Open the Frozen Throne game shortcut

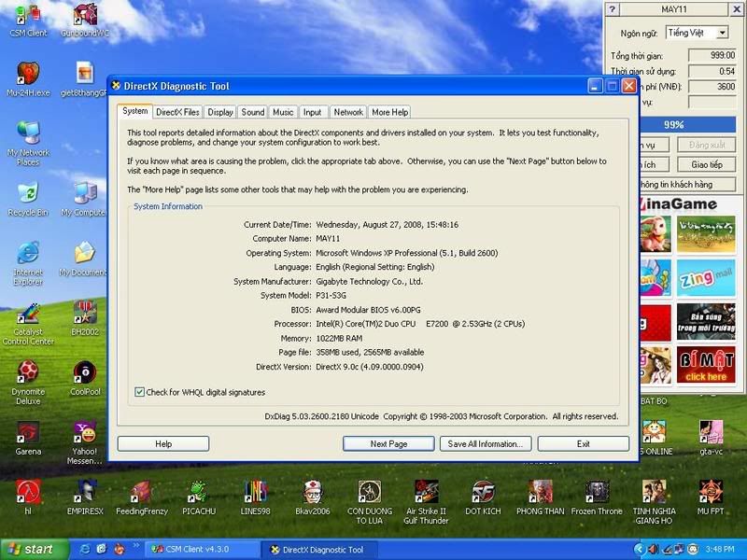coord(597,497)
